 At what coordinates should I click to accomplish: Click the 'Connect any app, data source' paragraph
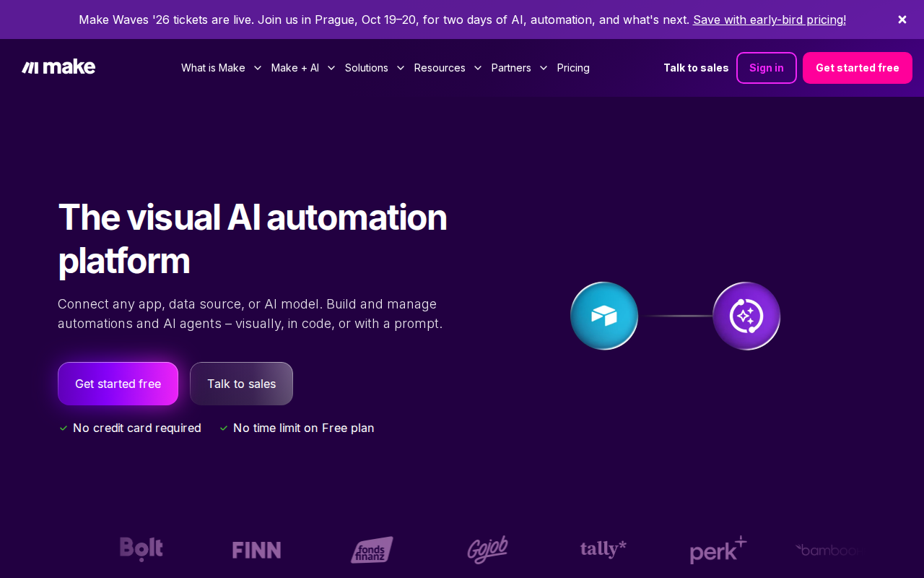click(x=250, y=314)
